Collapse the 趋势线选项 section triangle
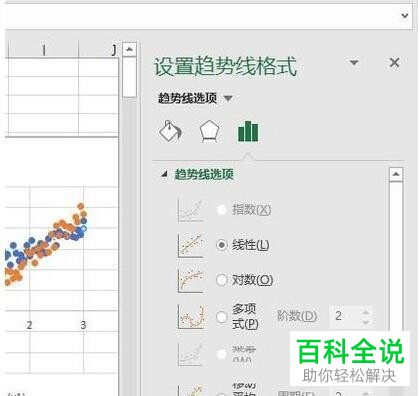420x396 pixels. click(164, 174)
